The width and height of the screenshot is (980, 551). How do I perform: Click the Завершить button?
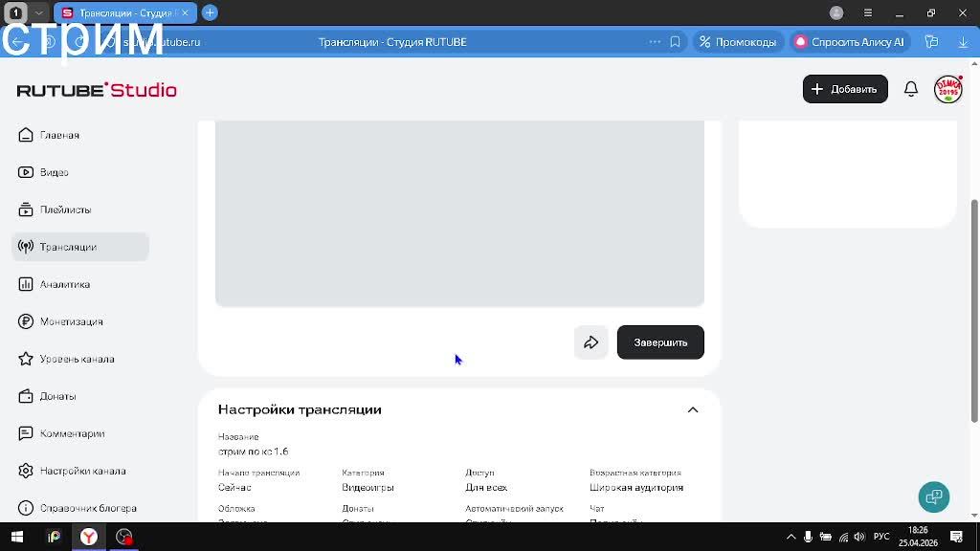click(660, 342)
